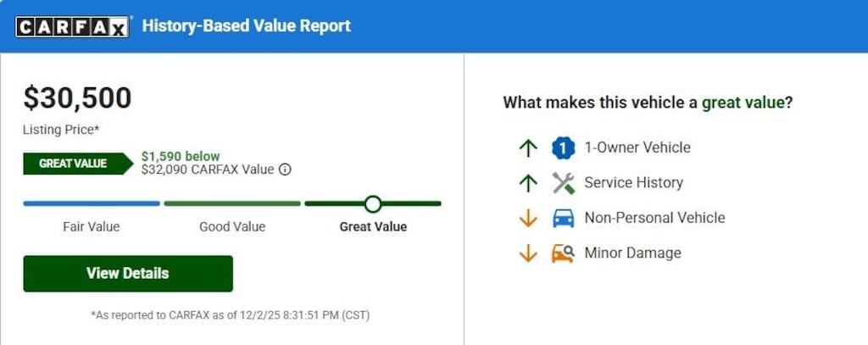Click the GREAT VALUE badge
This screenshot has height=345, width=868.
tap(74, 164)
